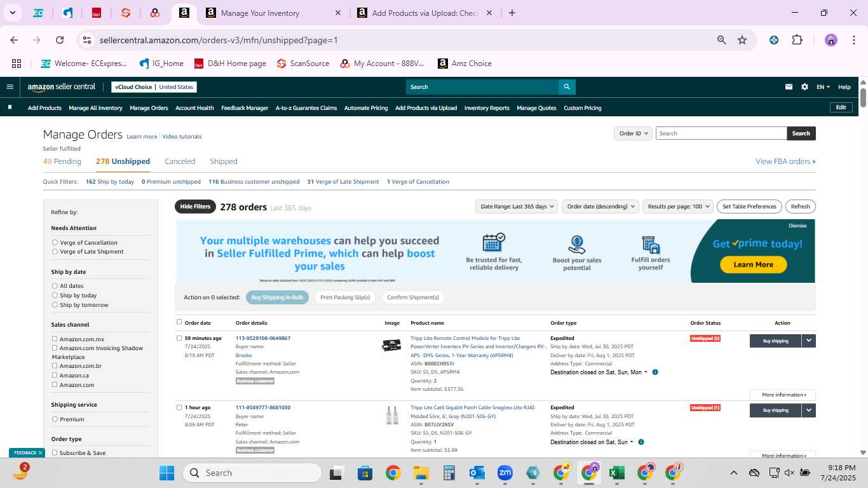Open Chrome apps grid in bookmarks bar
This screenshot has width=868, height=488.
tap(17, 64)
